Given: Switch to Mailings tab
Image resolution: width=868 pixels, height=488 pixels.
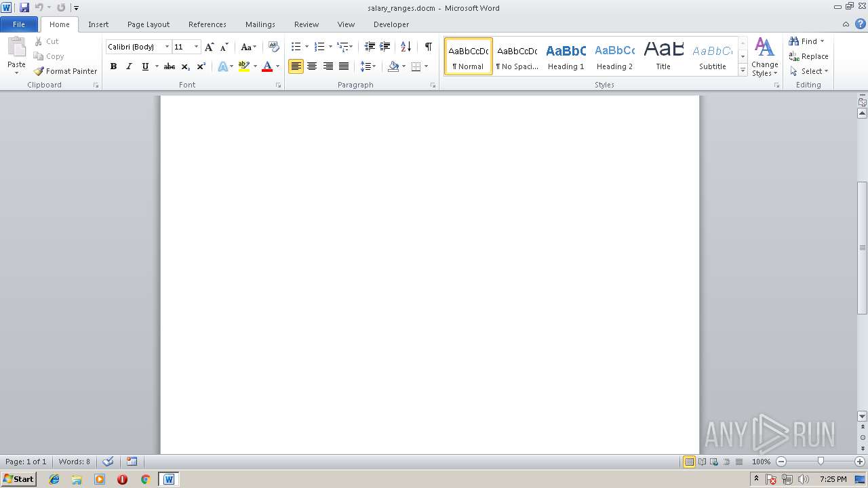Looking at the screenshot, I should pos(260,24).
